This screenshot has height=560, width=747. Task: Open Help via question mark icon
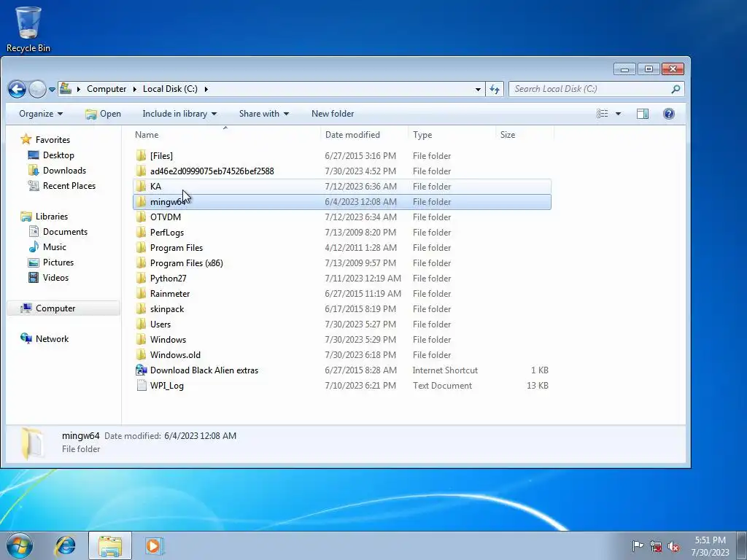pos(669,113)
